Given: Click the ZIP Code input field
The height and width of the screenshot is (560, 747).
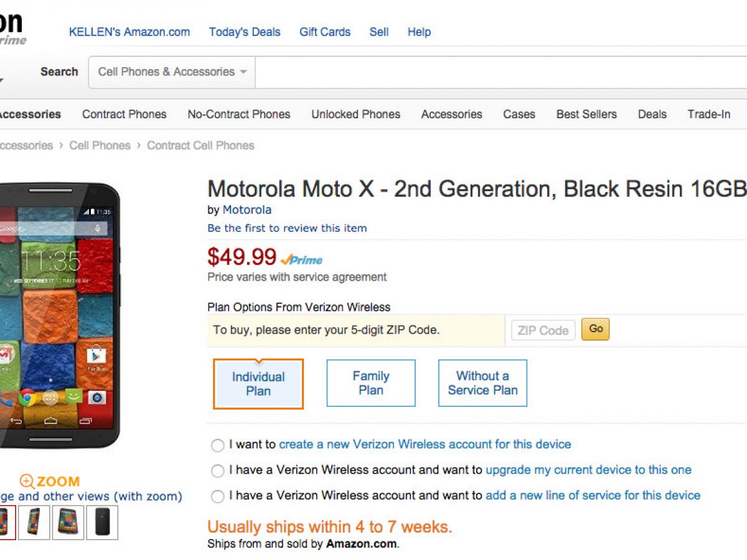Looking at the screenshot, I should (x=543, y=330).
